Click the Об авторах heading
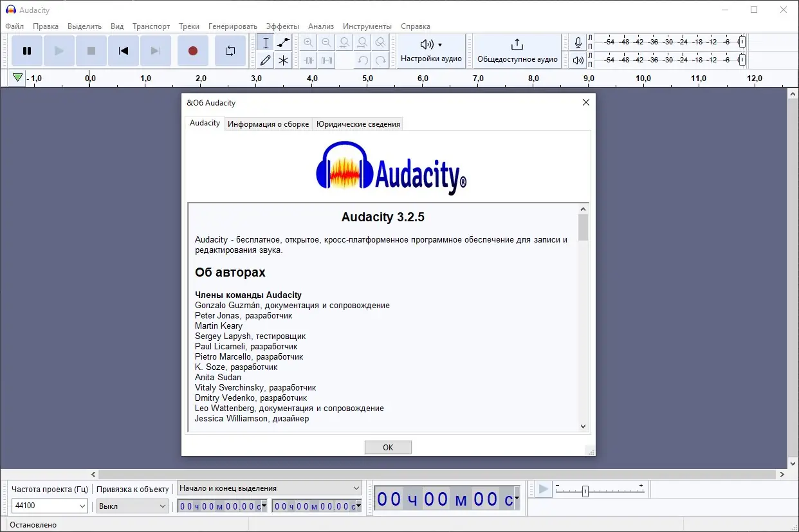The image size is (799, 532). [x=230, y=272]
